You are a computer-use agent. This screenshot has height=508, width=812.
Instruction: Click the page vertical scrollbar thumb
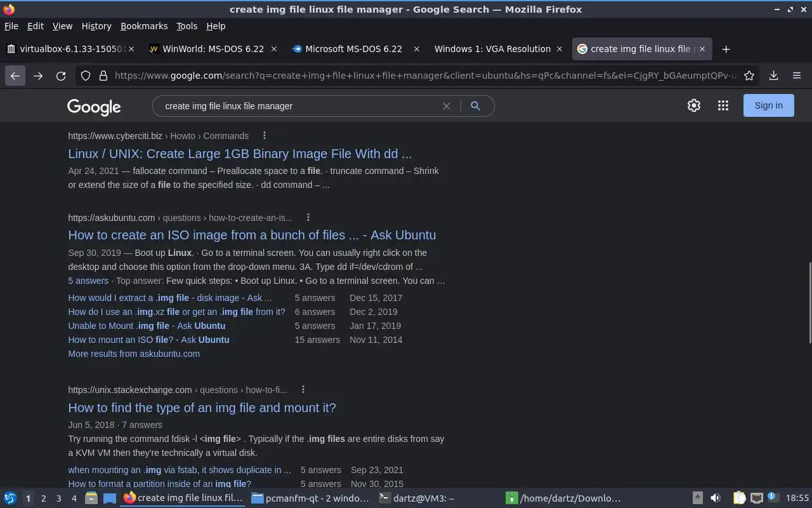[x=809, y=302]
